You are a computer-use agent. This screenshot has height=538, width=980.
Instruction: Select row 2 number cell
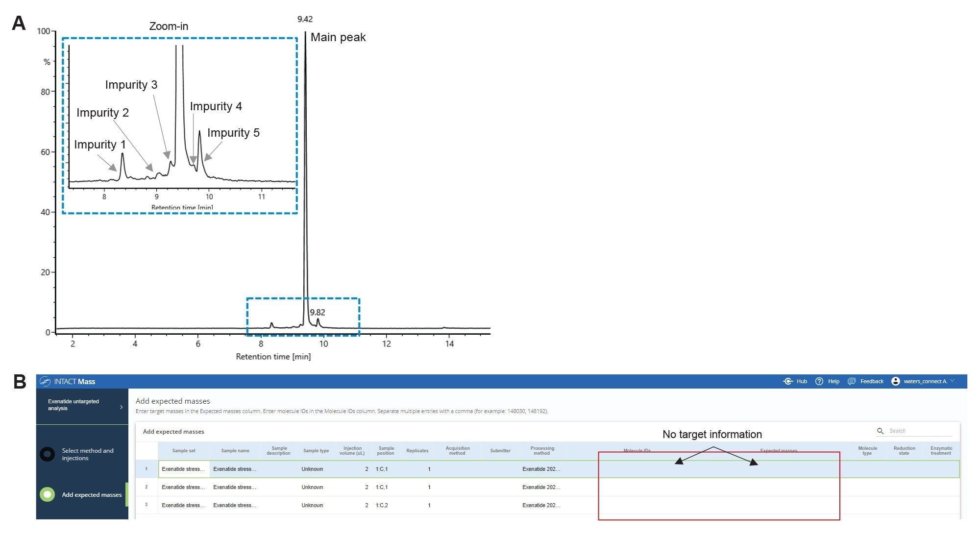click(x=147, y=487)
